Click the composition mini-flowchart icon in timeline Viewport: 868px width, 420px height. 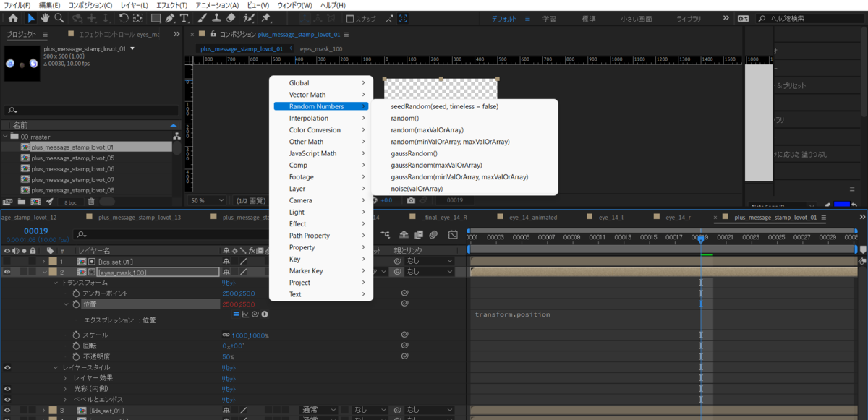384,234
